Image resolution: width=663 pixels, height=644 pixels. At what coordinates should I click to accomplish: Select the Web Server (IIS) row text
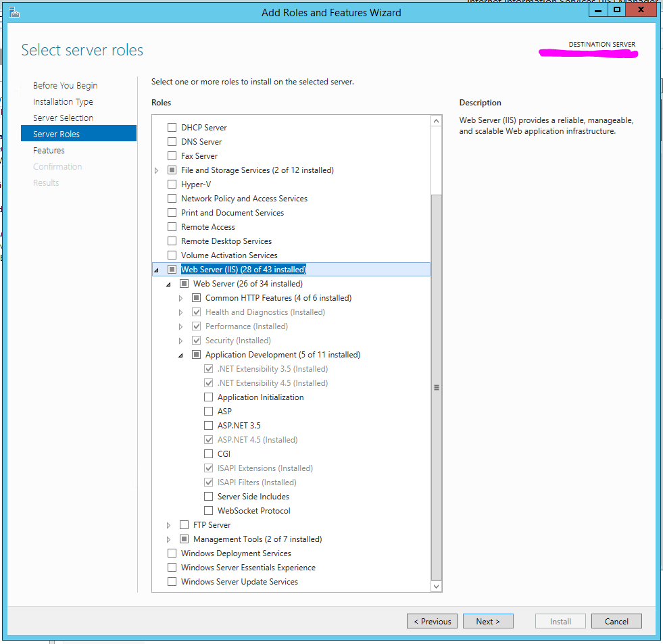click(x=243, y=270)
